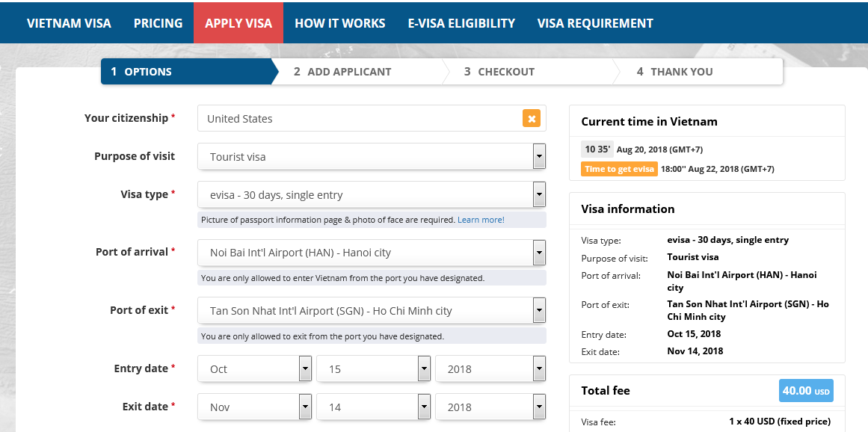Go to the Vietnam Visa menu

pos(69,23)
